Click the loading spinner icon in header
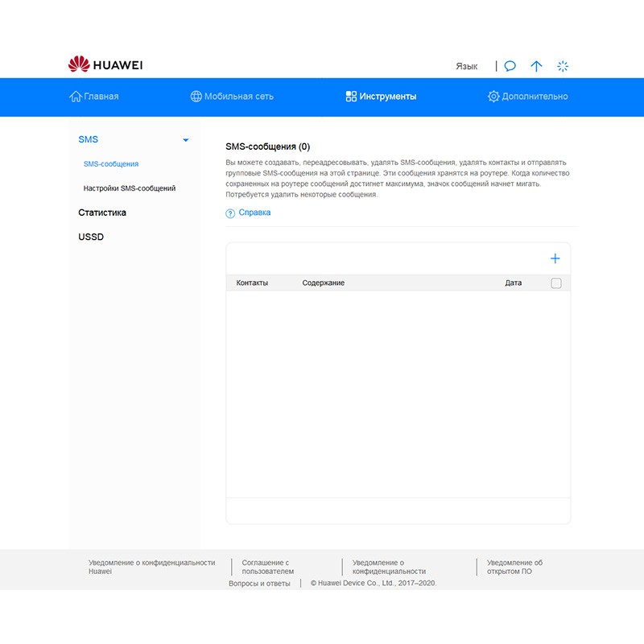This screenshot has height=644, width=644. (x=563, y=66)
